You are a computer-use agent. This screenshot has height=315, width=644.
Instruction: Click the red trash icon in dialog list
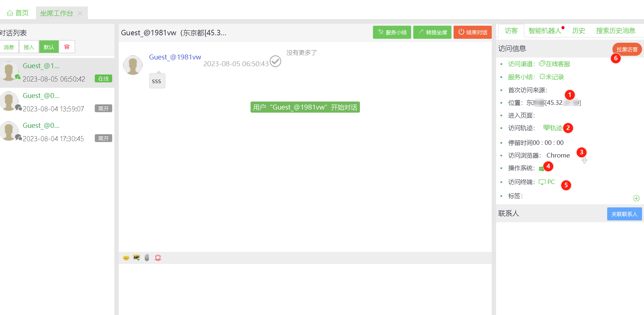pos(67,47)
